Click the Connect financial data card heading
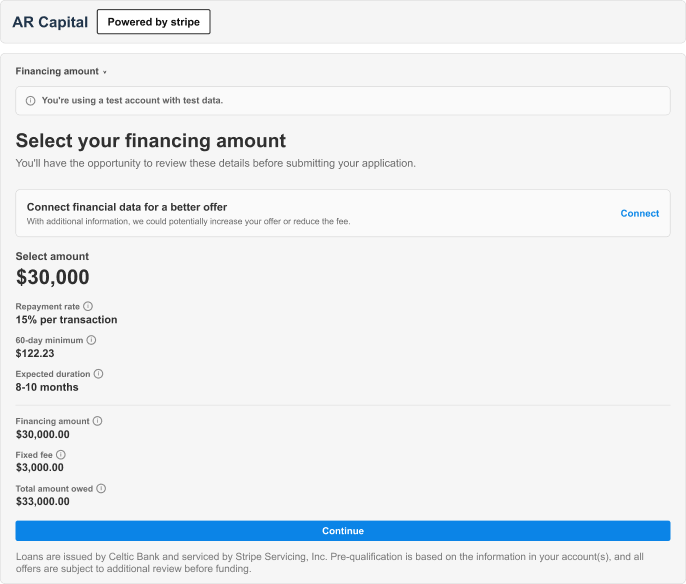The width and height of the screenshot is (686, 584). 127,207
